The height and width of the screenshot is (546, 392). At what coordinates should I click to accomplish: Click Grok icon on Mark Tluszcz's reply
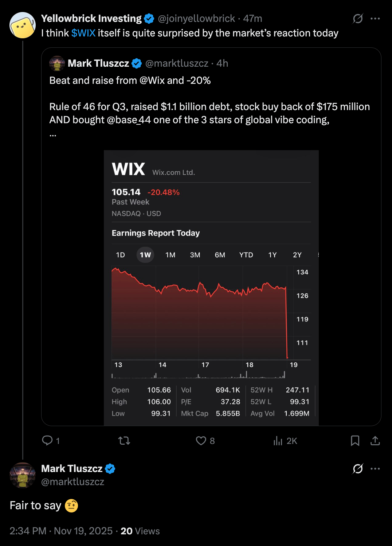(358, 469)
